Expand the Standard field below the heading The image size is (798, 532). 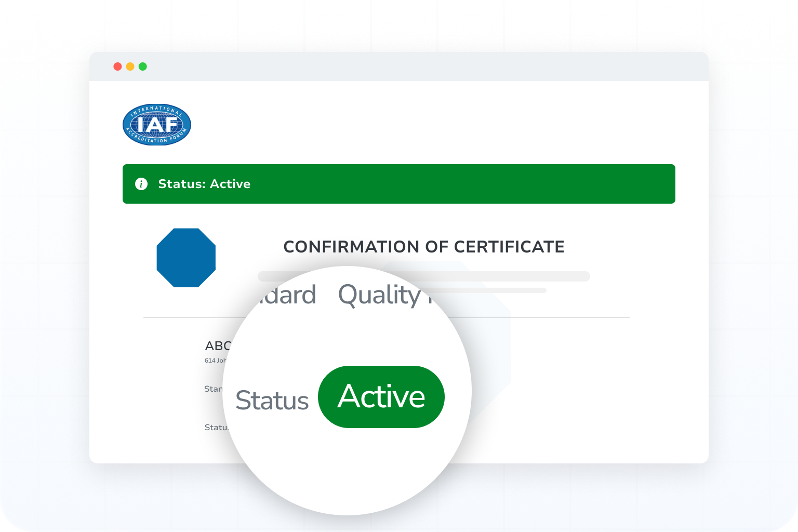pyautogui.click(x=215, y=388)
